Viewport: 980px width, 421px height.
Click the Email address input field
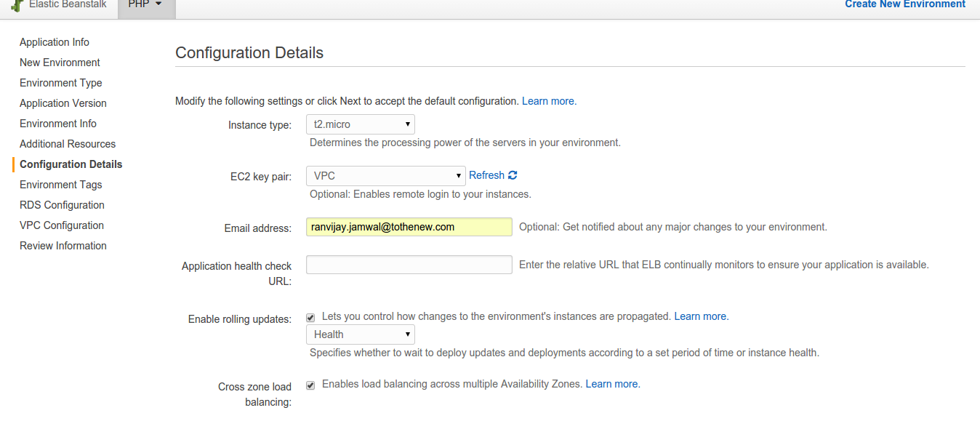[x=409, y=227]
